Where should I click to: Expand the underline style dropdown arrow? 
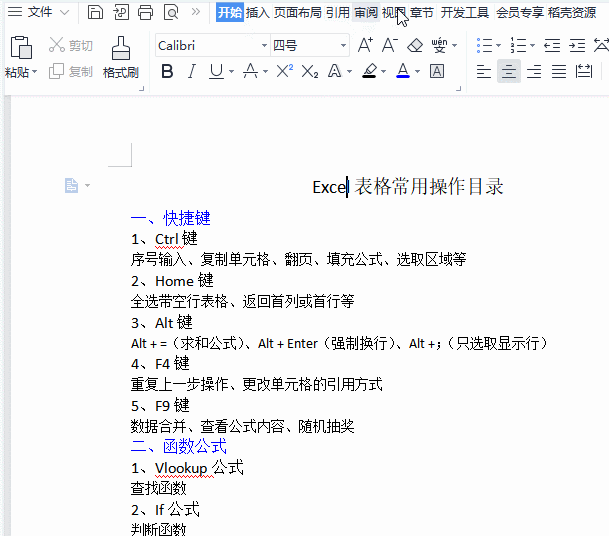tap(231, 71)
